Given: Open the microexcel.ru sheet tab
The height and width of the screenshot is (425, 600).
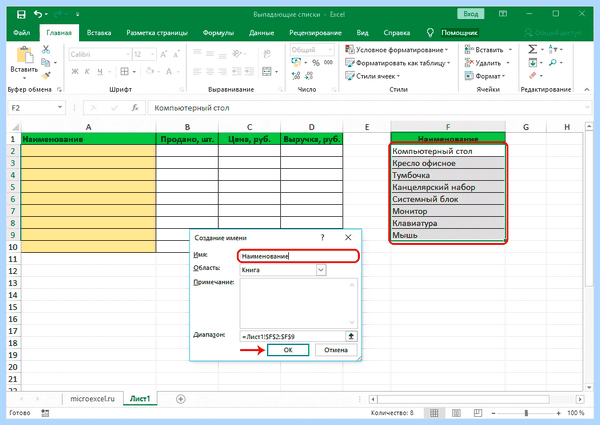Looking at the screenshot, I should pyautogui.click(x=93, y=399).
